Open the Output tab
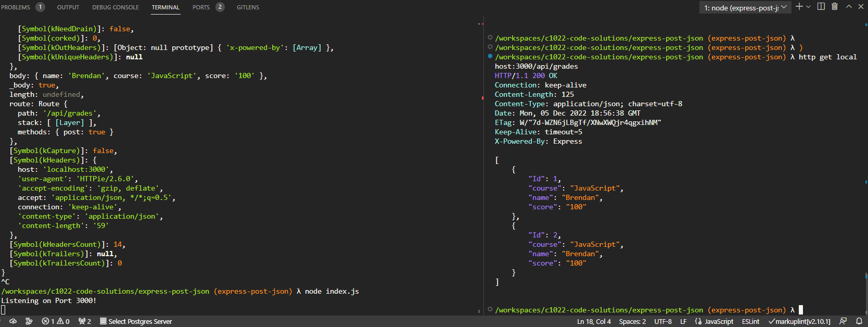 coord(68,7)
